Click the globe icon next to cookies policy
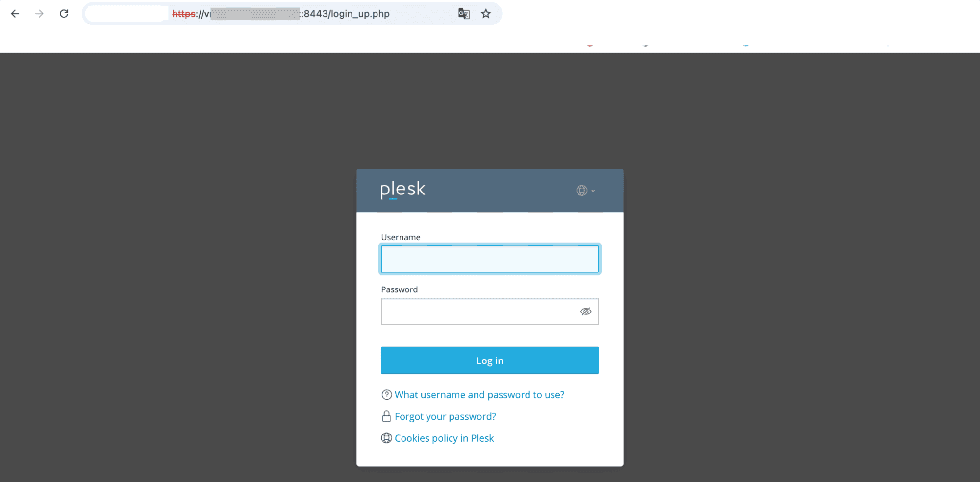 pos(386,437)
